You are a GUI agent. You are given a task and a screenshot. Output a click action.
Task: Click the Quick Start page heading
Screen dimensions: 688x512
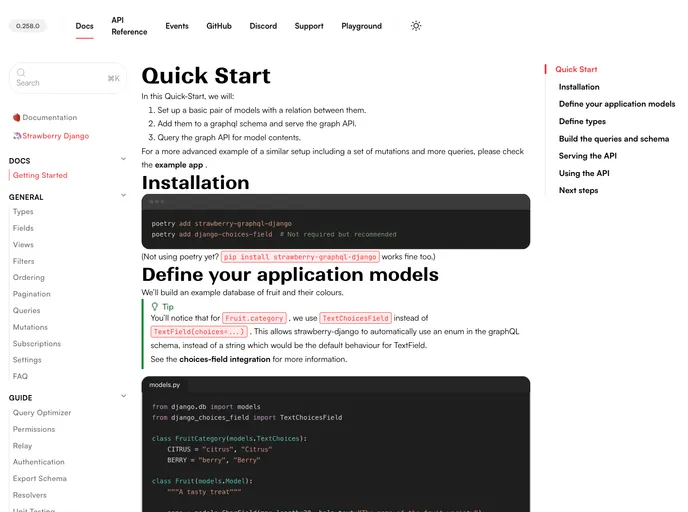pyautogui.click(x=206, y=75)
